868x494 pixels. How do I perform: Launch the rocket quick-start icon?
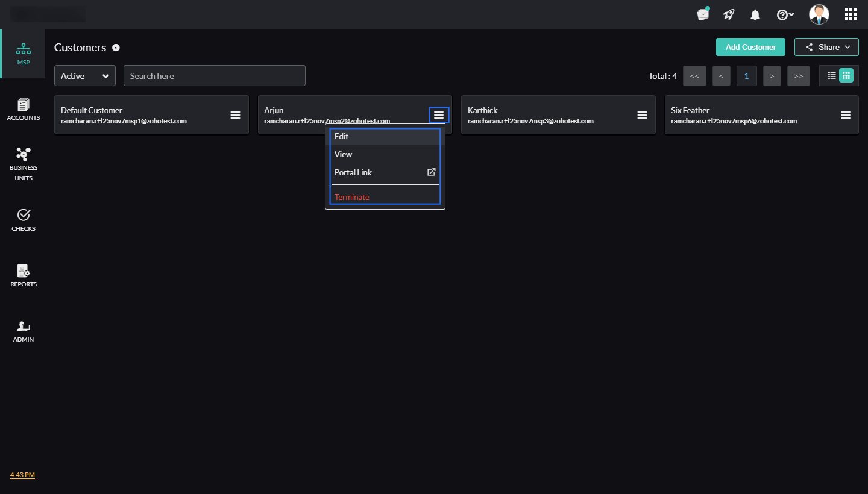click(x=728, y=14)
